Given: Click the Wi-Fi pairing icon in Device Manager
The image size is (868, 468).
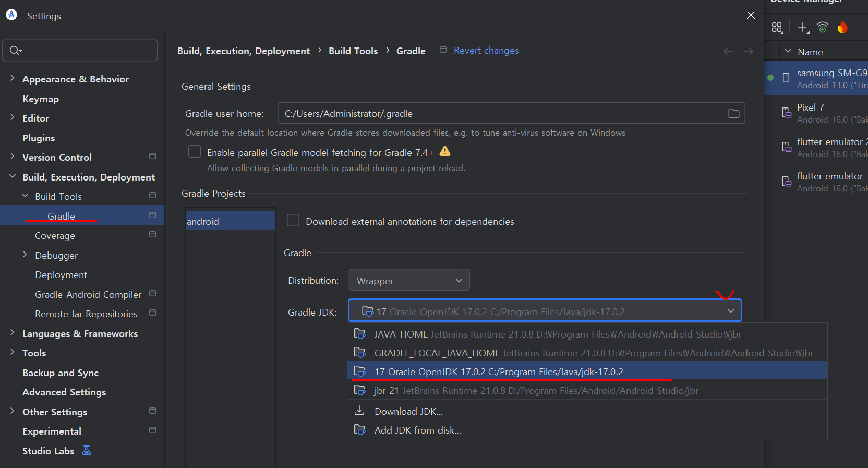Looking at the screenshot, I should coord(823,27).
